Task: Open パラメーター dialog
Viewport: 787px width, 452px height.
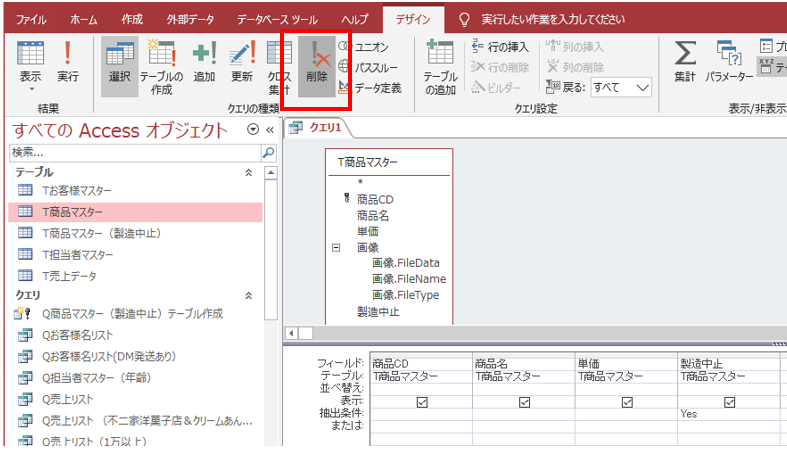Action: pyautogui.click(x=729, y=61)
